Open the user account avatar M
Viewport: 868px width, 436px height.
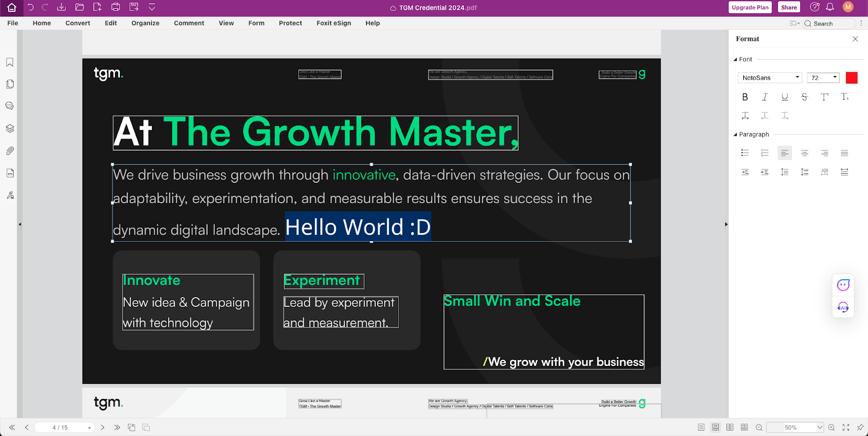[848, 7]
